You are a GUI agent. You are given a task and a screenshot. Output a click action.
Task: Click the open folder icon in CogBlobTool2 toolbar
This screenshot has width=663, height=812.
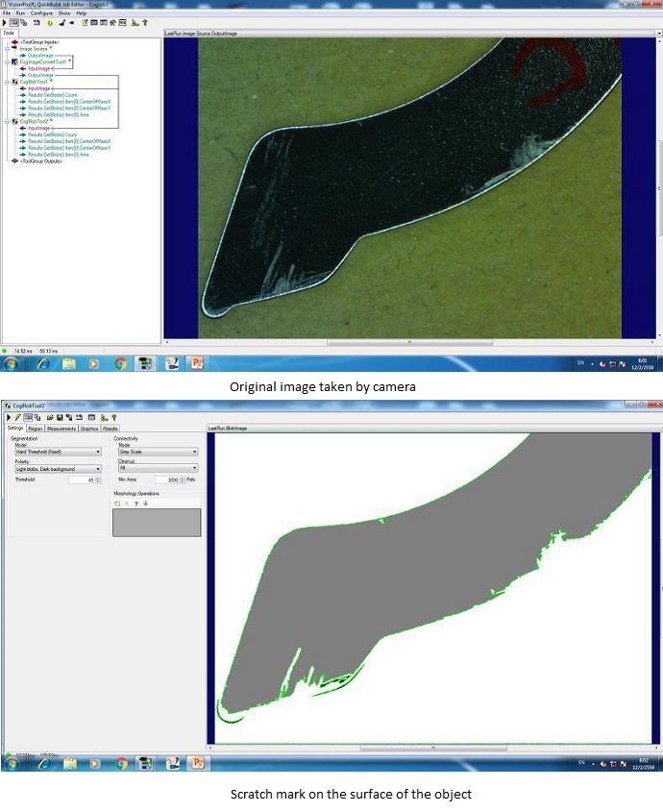[49, 418]
